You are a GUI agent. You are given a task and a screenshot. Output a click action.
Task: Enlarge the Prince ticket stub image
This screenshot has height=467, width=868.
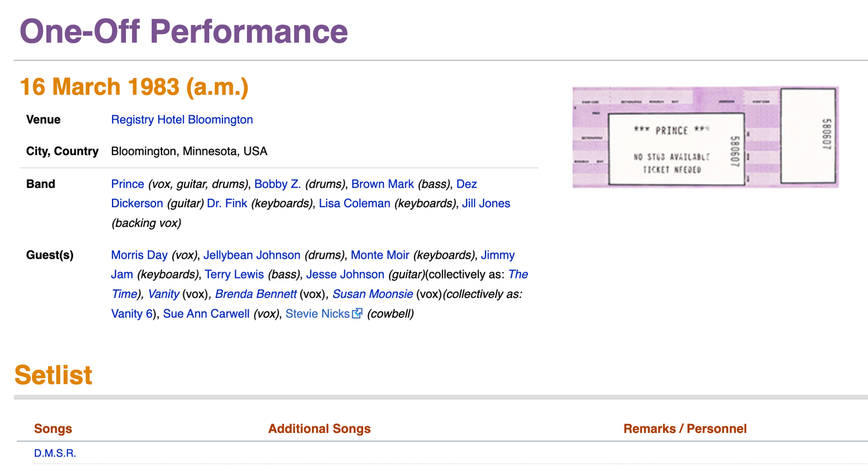tap(705, 137)
